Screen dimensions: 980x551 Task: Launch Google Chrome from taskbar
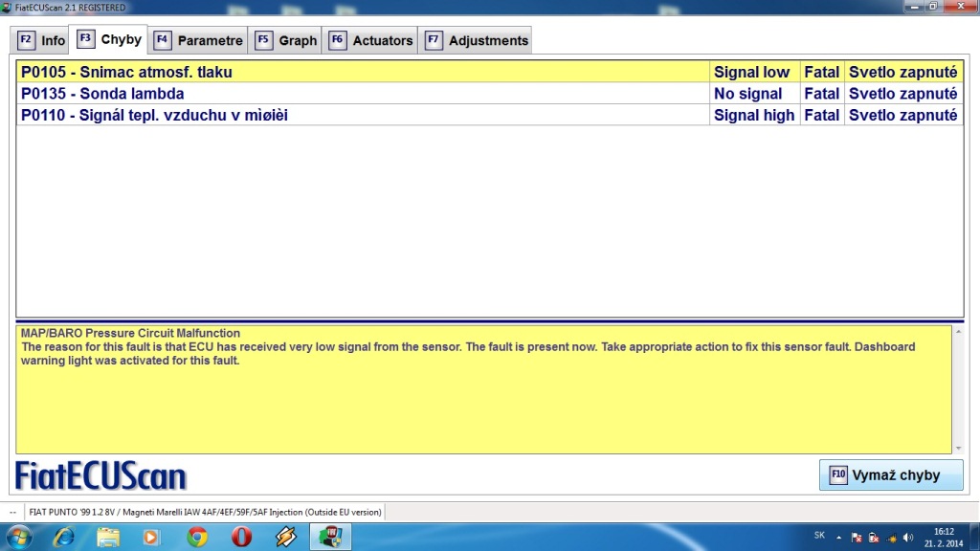[x=197, y=537]
